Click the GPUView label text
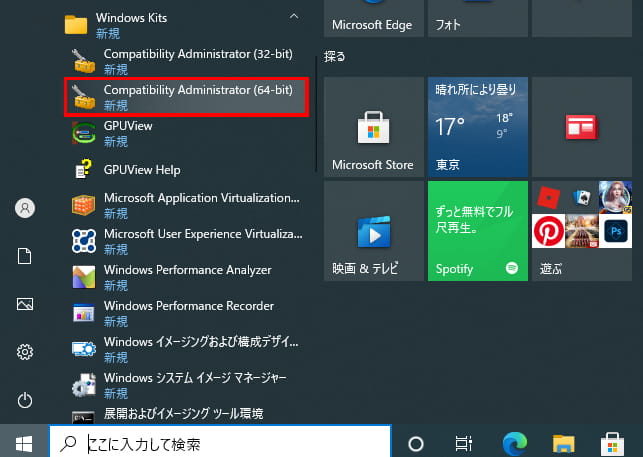Screen dimensions: 643x457 [x=128, y=126]
